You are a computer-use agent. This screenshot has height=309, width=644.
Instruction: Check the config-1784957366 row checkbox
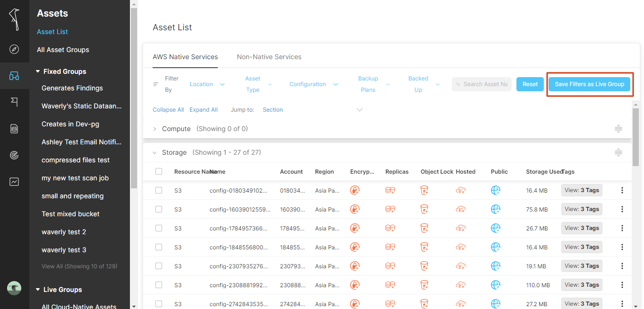coord(159,228)
